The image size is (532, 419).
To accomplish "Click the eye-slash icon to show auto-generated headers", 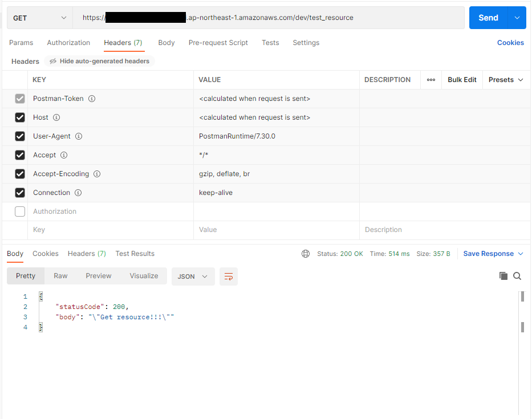I will pos(53,61).
